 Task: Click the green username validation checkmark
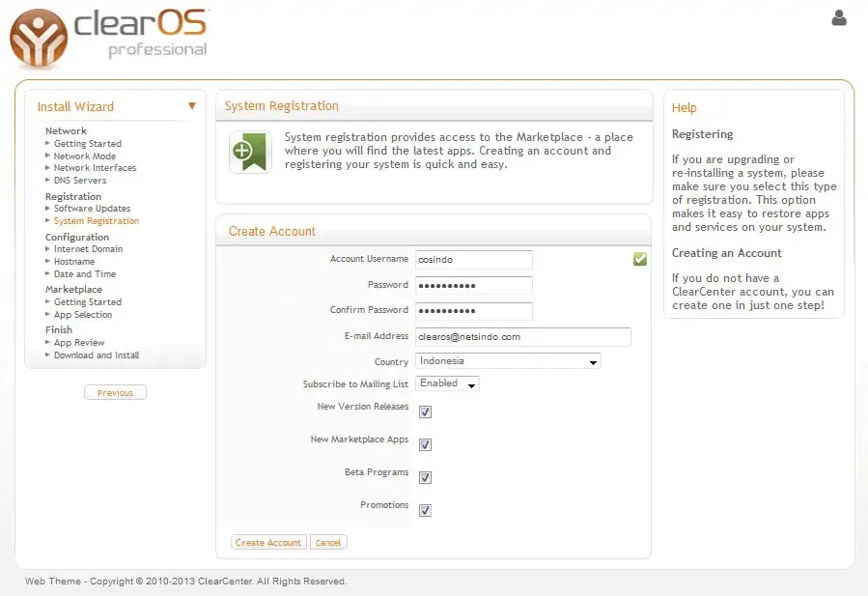639,259
